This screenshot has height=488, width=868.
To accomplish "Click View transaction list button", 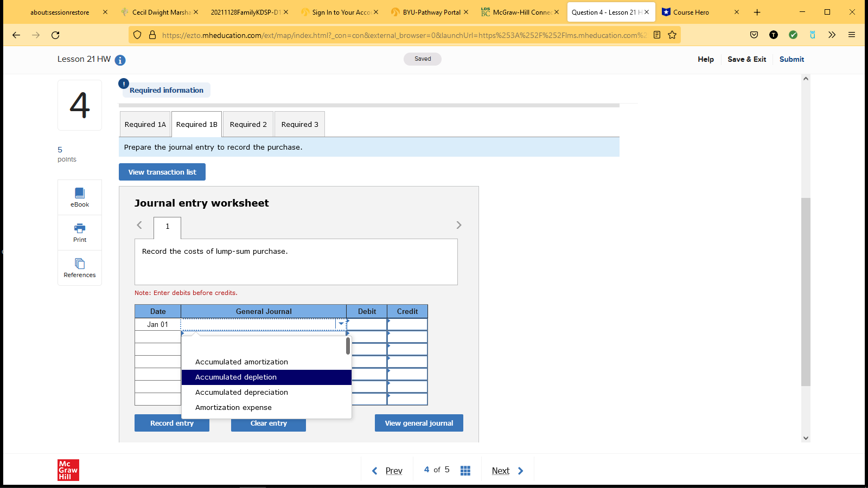I will click(x=162, y=172).
